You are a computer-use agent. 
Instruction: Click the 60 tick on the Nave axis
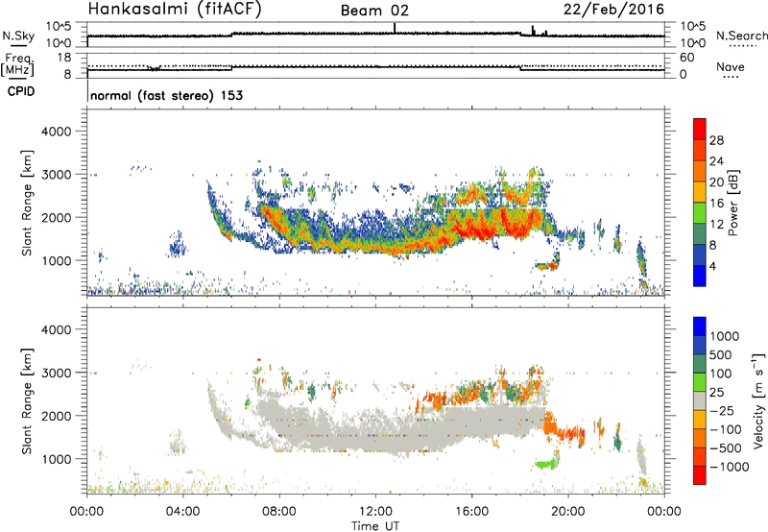point(687,58)
